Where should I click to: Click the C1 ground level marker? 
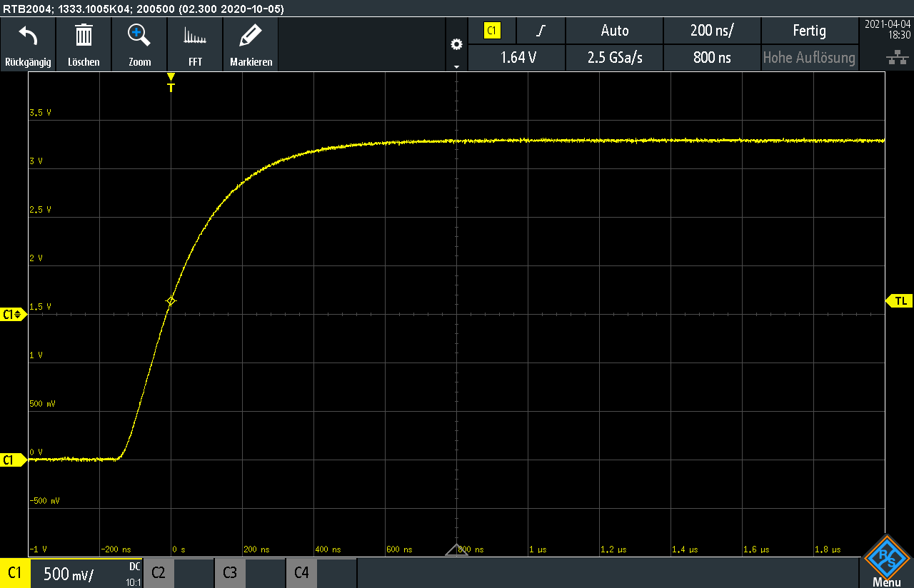pos(13,460)
